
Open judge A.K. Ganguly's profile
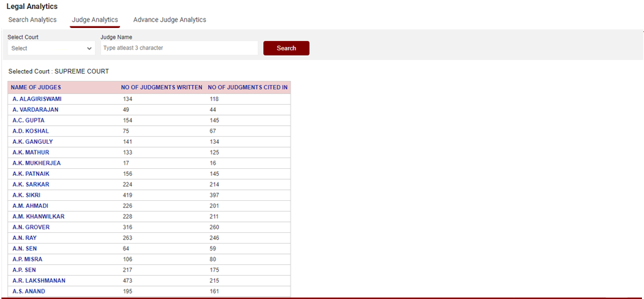click(x=32, y=142)
